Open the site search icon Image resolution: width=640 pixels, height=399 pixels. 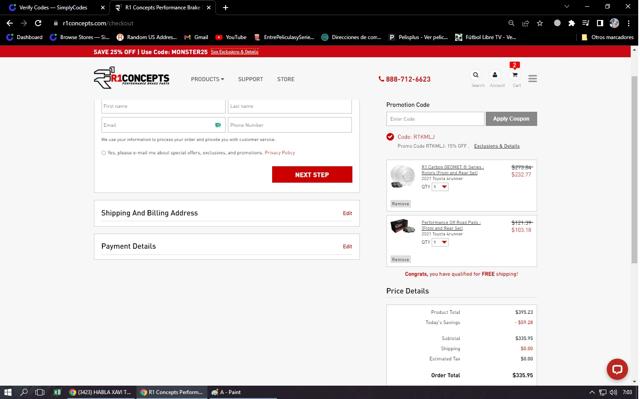pyautogui.click(x=476, y=75)
